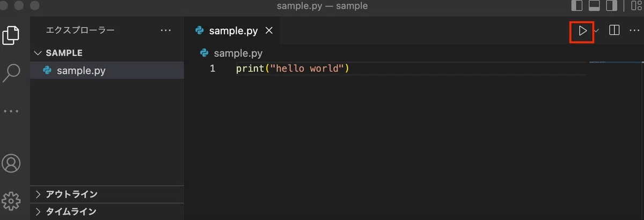Screen dimensions: 644x220
Task: Open the Manage gear icon
Action: (x=11, y=201)
